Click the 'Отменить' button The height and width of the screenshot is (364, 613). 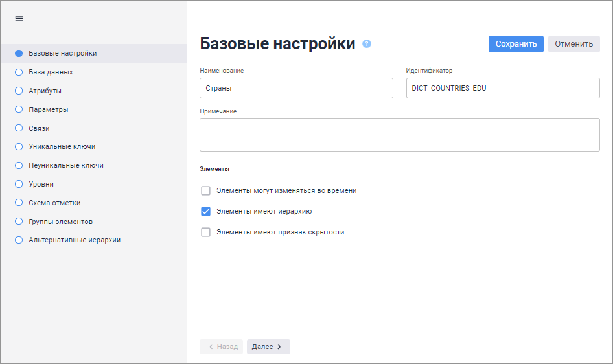click(x=573, y=44)
